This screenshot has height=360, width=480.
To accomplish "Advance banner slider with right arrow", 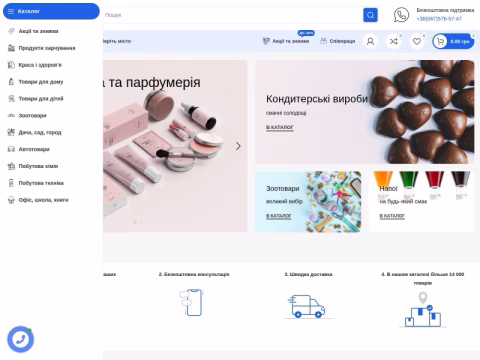I will (238, 146).
